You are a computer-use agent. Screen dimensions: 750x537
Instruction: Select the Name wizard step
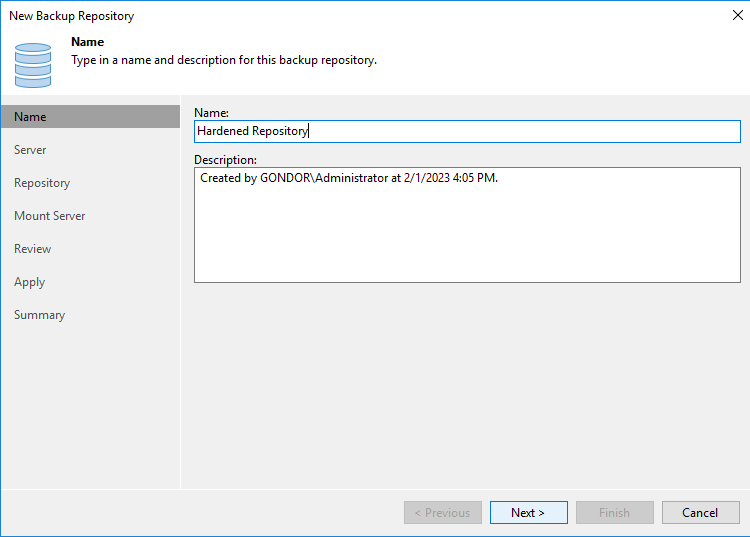90,117
